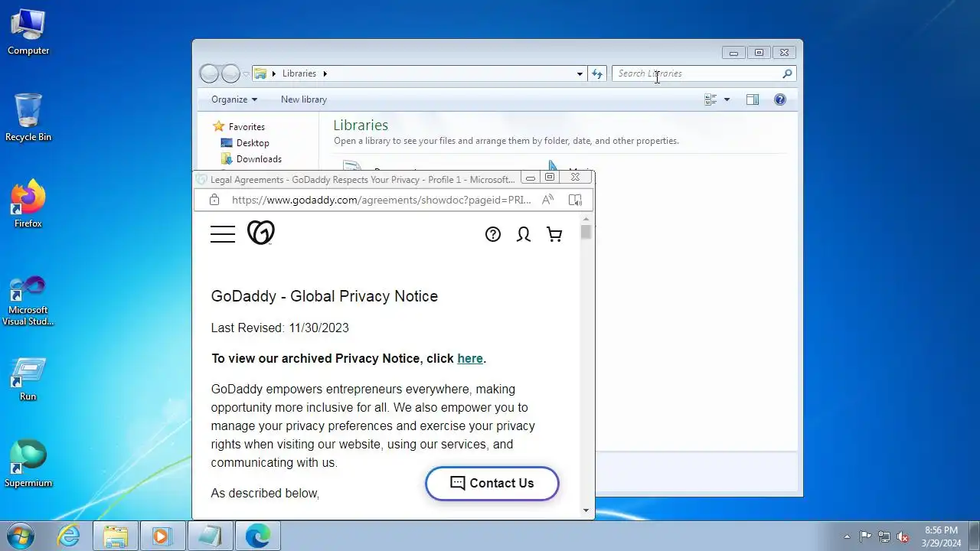Click the scroll-up arrow on the GoDaddy page
This screenshot has width=980, height=551.
586,219
